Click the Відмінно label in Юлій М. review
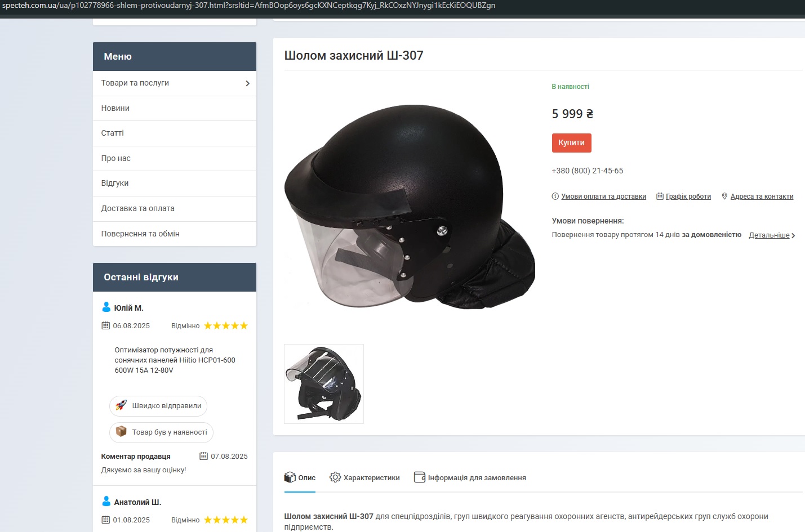Image resolution: width=805 pixels, height=532 pixels. click(x=185, y=326)
